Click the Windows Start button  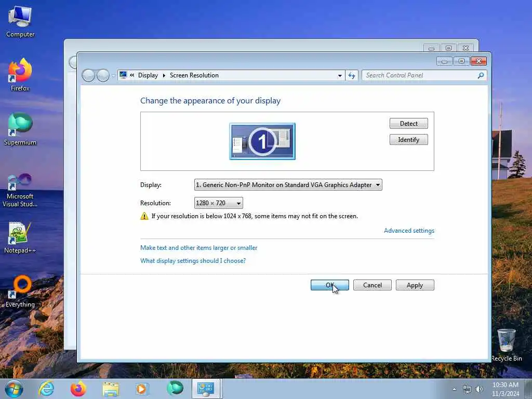pyautogui.click(x=14, y=389)
